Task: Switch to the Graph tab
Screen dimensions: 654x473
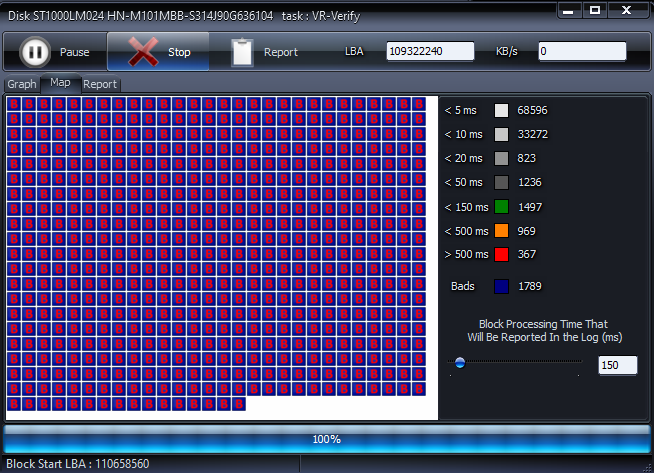Action: click(x=22, y=84)
